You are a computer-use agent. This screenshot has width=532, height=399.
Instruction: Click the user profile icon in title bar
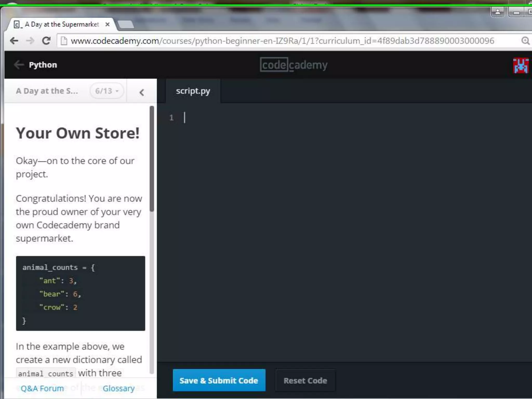tap(497, 12)
